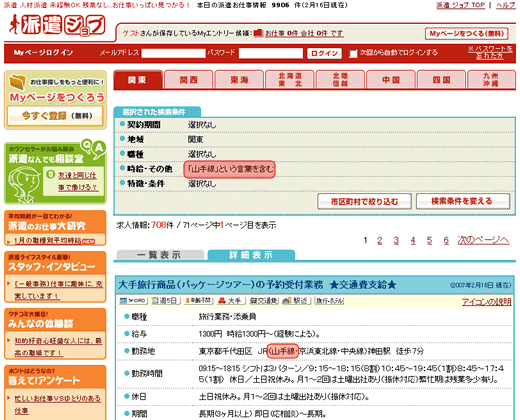This screenshot has width=520, height=420.
Task: Open the アイコンの説明 link
Action: (486, 302)
